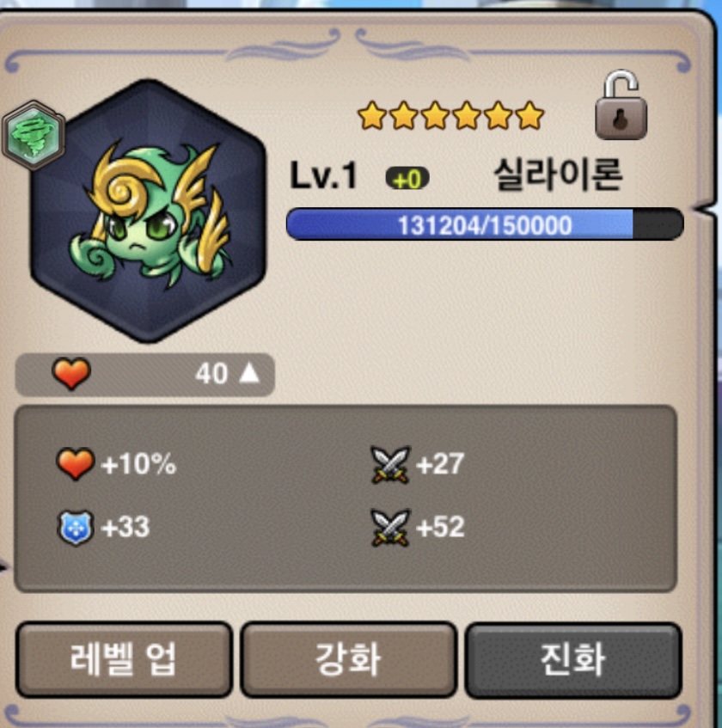Tap the +0 enhancement badge
Screen dimensions: 722x728
pos(407,179)
